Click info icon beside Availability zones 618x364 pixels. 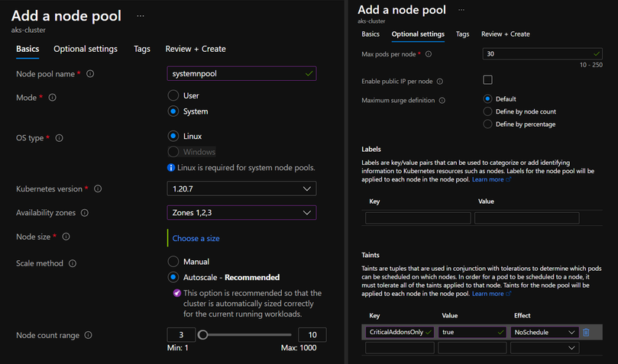point(85,213)
